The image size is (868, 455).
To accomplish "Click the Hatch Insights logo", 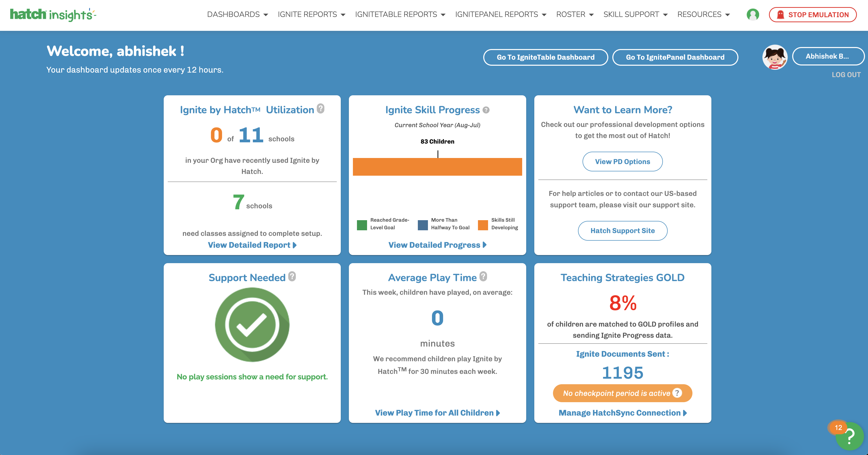I will pyautogui.click(x=53, y=14).
